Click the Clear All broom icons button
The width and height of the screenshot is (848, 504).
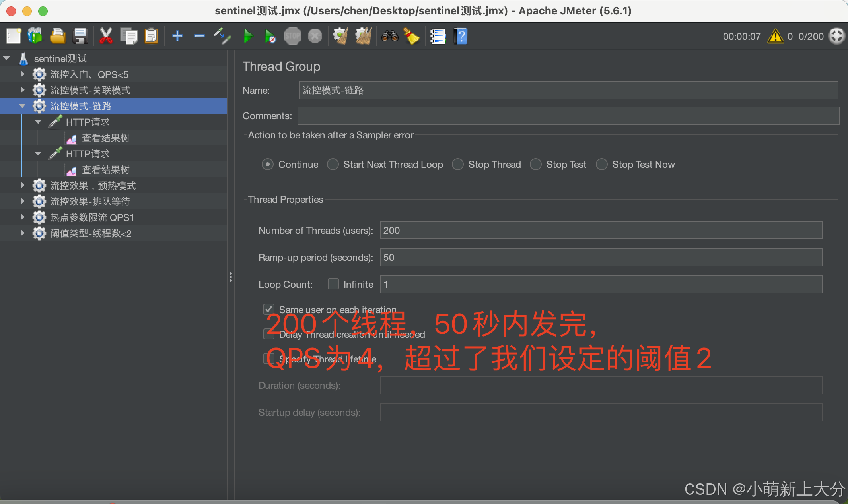pos(363,36)
